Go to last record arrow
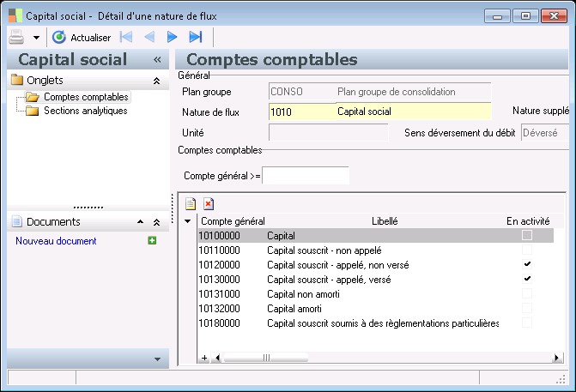576x392 pixels. click(196, 37)
